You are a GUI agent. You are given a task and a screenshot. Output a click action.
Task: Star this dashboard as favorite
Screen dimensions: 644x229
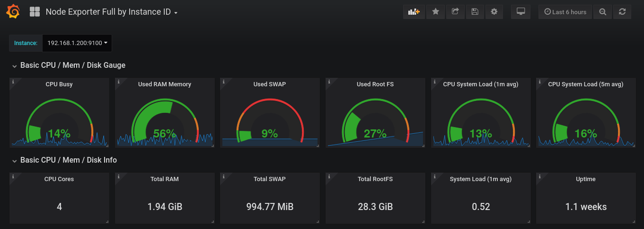435,12
